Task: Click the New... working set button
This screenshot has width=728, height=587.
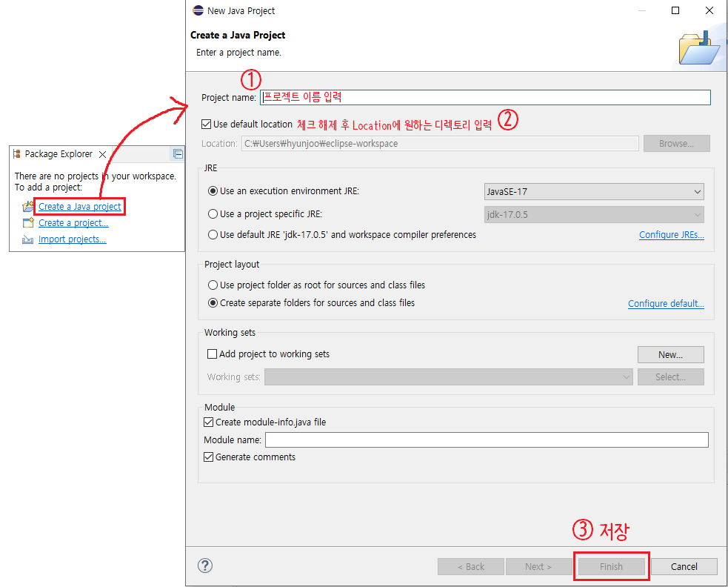Action: click(x=670, y=354)
